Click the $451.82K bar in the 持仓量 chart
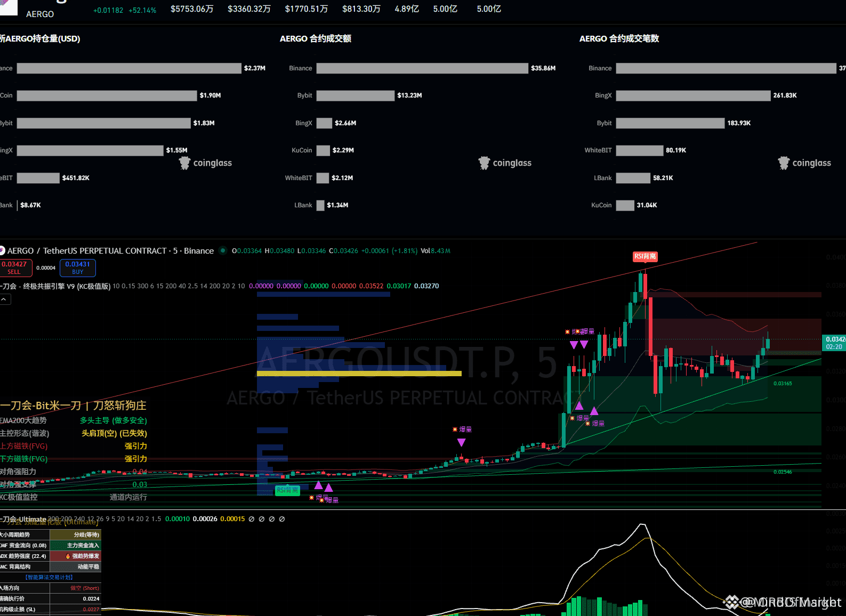Image resolution: width=846 pixels, height=616 pixels. 38,178
